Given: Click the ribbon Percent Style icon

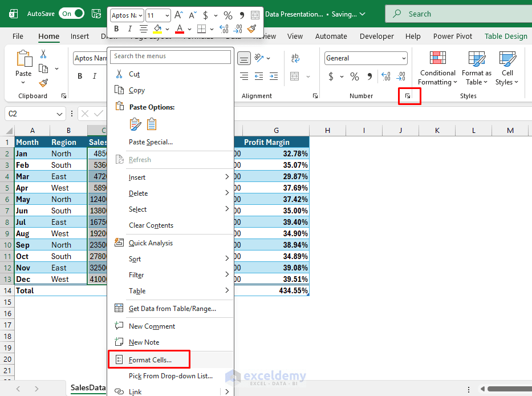Looking at the screenshot, I should (355, 76).
